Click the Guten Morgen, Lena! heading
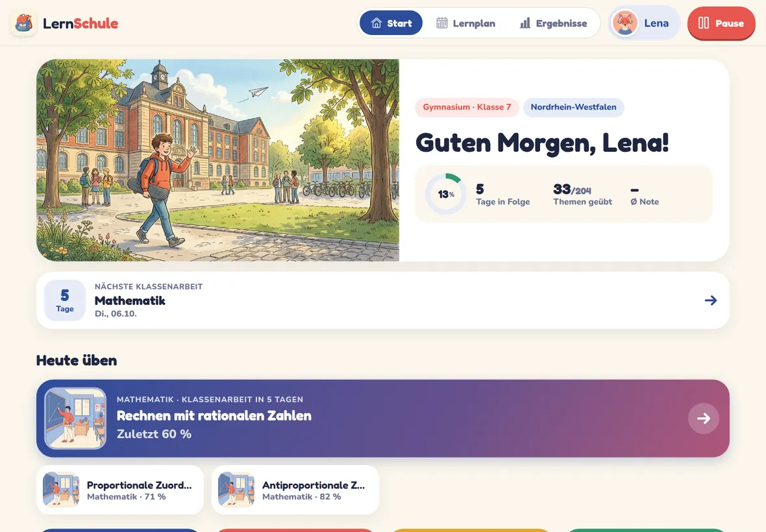Viewport: 766px width, 532px height. (x=542, y=143)
